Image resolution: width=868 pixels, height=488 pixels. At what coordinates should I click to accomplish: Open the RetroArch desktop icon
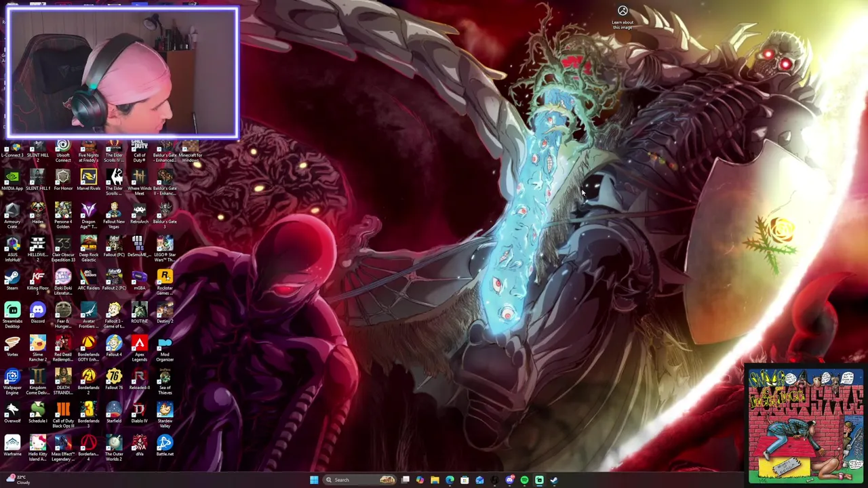click(x=139, y=213)
